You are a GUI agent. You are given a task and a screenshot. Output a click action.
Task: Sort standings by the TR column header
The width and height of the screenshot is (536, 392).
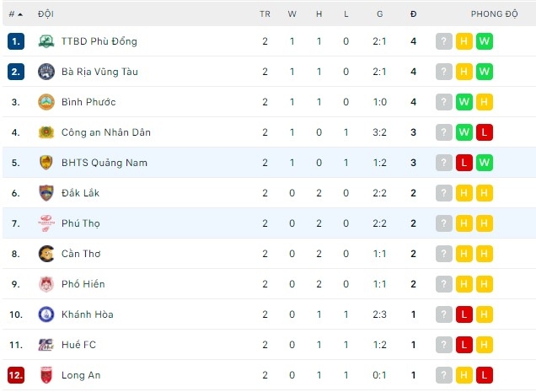[x=265, y=14]
